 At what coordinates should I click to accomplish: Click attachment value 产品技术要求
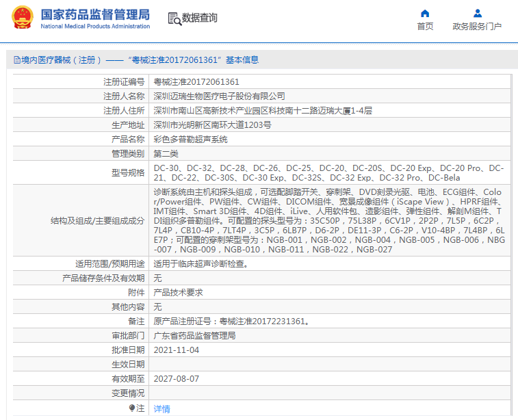[x=179, y=292]
